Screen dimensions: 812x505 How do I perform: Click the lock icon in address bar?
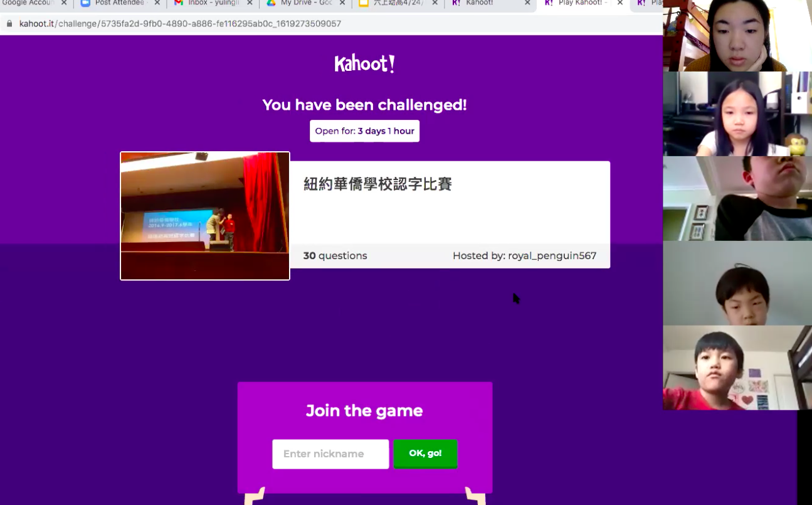coord(9,24)
